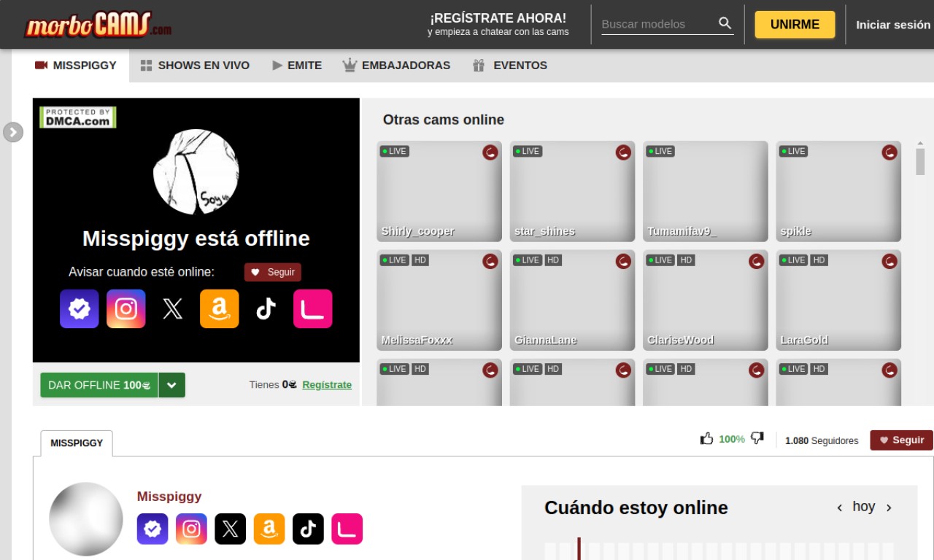Click 'Otras cams online' heading

click(444, 120)
